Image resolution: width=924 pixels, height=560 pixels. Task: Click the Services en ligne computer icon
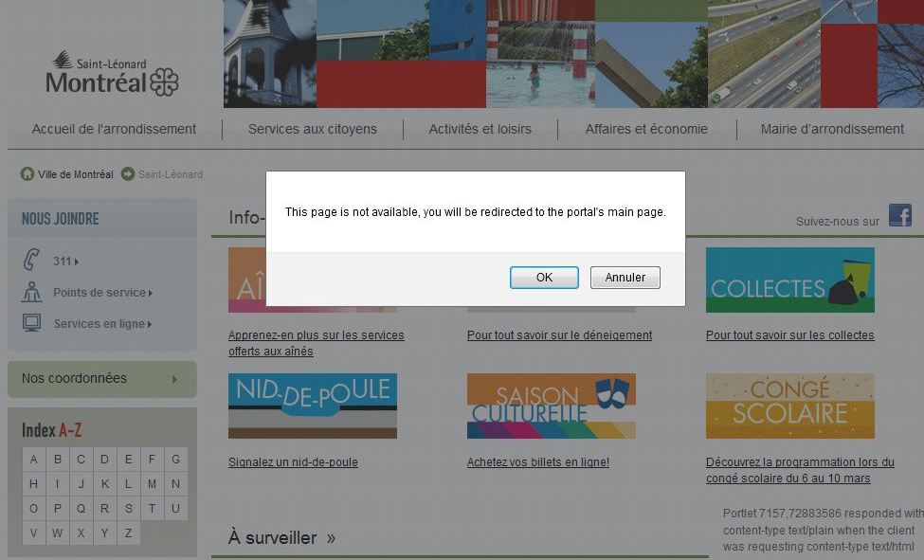click(x=31, y=323)
